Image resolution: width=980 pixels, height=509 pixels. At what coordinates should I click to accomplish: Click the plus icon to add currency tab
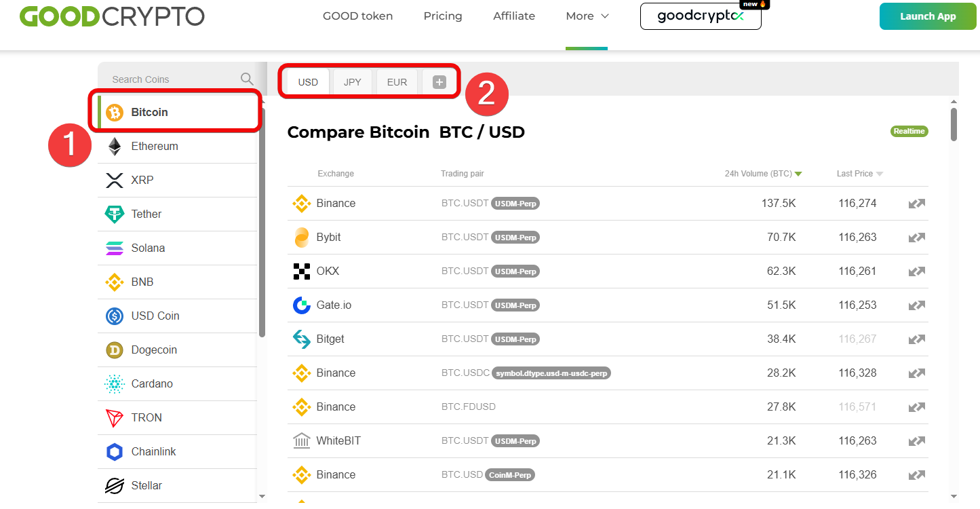(439, 82)
